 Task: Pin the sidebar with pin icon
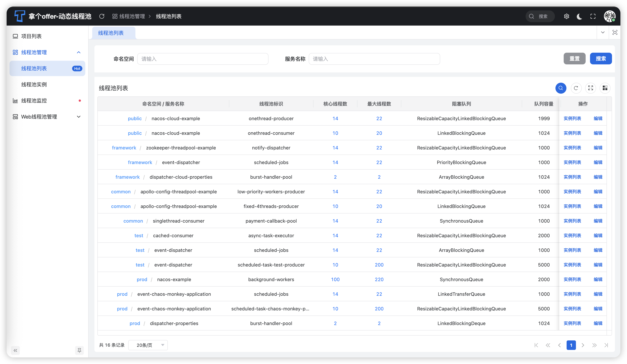[79, 350]
